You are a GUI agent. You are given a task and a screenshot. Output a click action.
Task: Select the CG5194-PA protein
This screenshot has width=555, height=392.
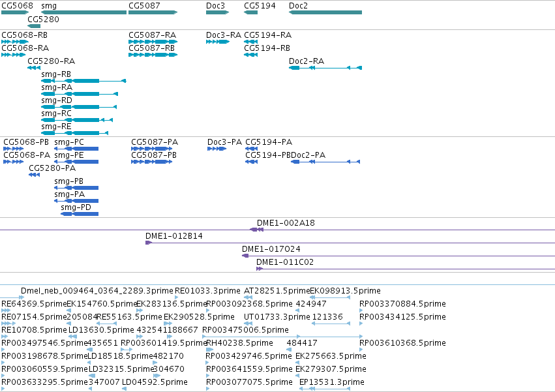pos(251,149)
